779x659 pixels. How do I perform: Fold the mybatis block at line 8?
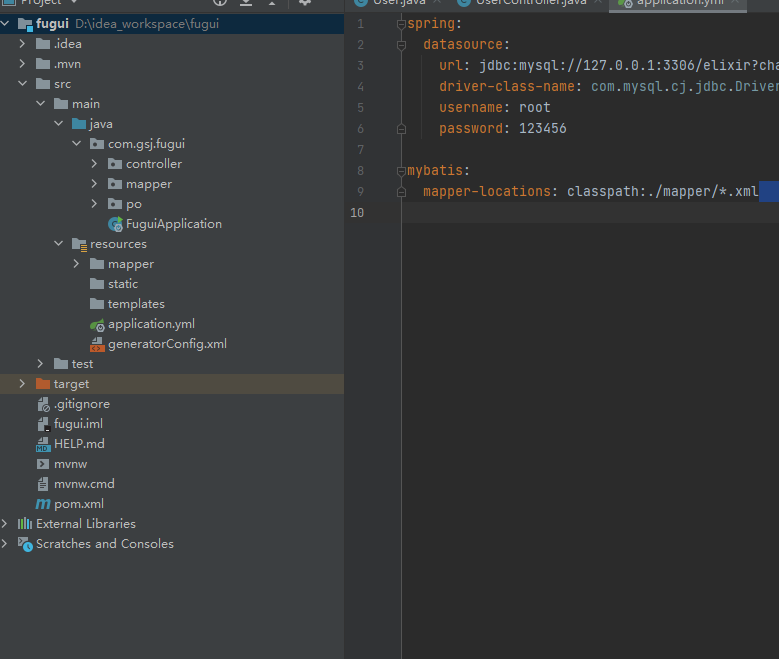pos(401,171)
